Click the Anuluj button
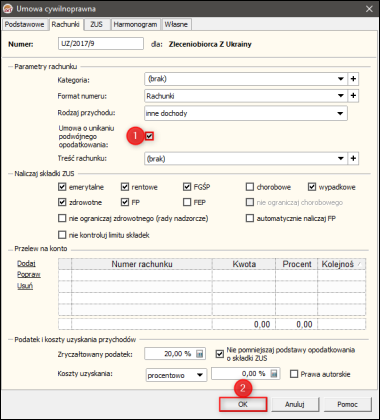380x420 pixels. click(x=296, y=404)
